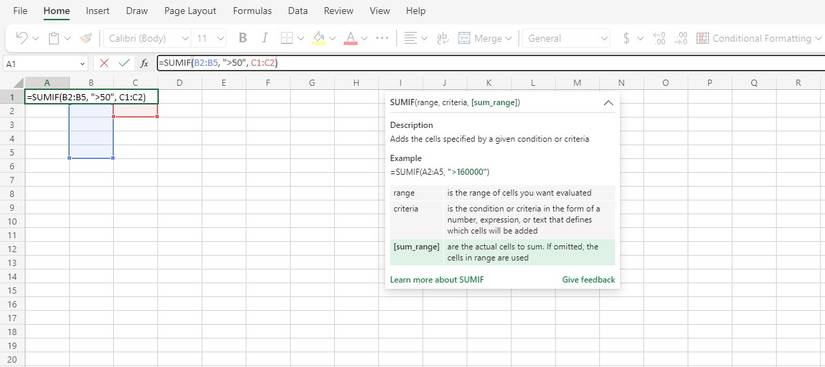The image size is (825, 367).
Task: Select the column D header
Action: [x=179, y=83]
